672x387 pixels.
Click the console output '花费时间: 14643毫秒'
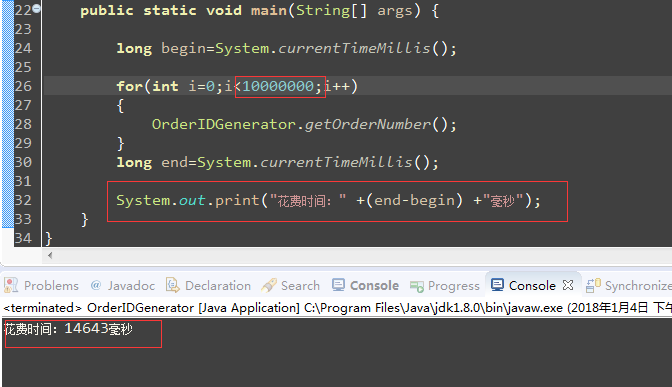tap(69, 329)
